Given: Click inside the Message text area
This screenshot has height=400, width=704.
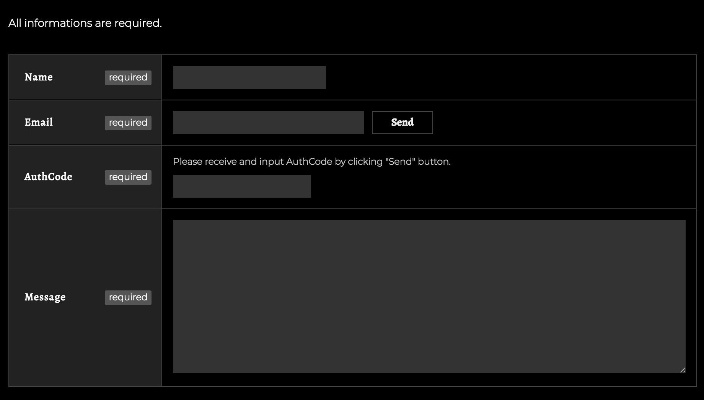Looking at the screenshot, I should click(429, 296).
